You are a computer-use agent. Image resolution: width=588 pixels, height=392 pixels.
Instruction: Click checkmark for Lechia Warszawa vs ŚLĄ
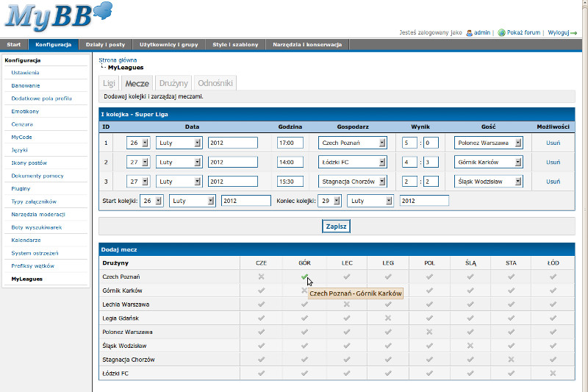(x=470, y=304)
